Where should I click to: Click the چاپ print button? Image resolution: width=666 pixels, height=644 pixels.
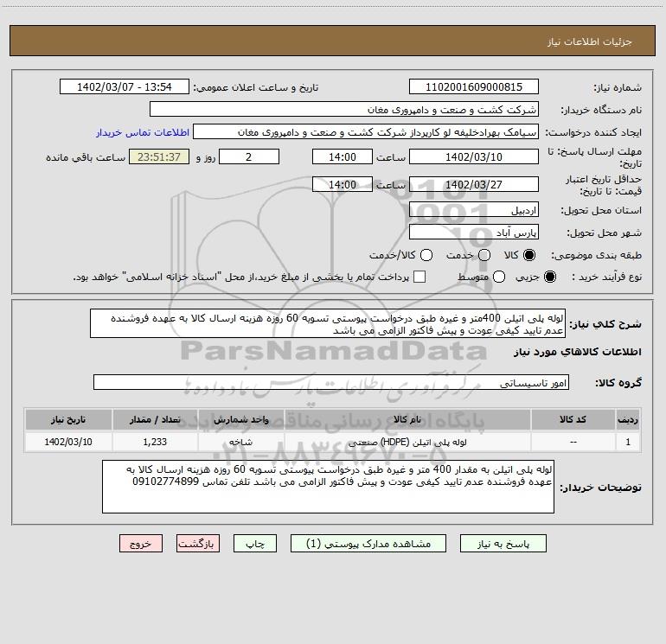(255, 544)
